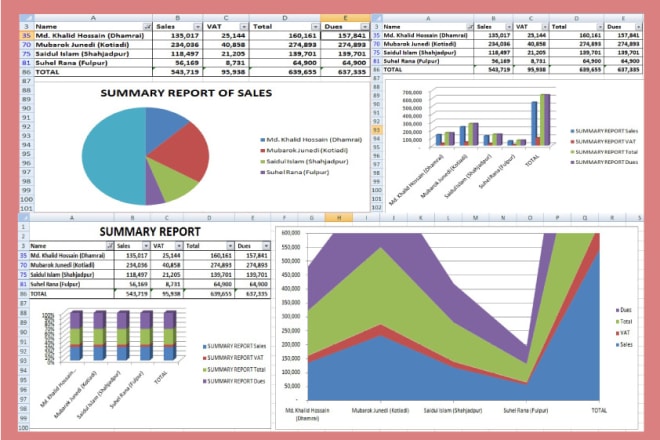Click cell '95,938' in the area chart sheet
This screenshot has height=440, width=660.
167,294
